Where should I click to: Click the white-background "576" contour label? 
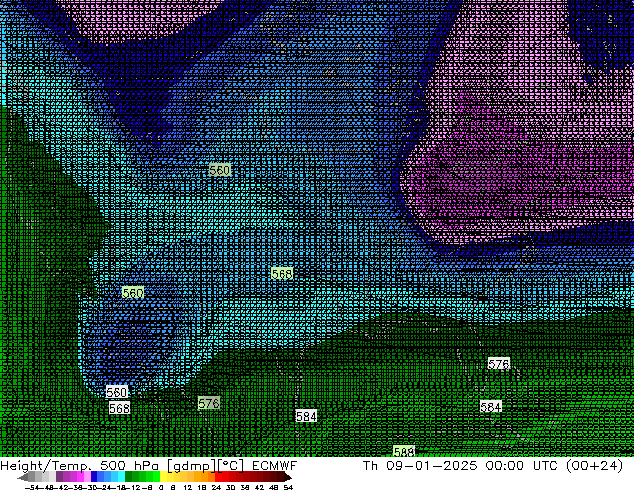(498, 364)
